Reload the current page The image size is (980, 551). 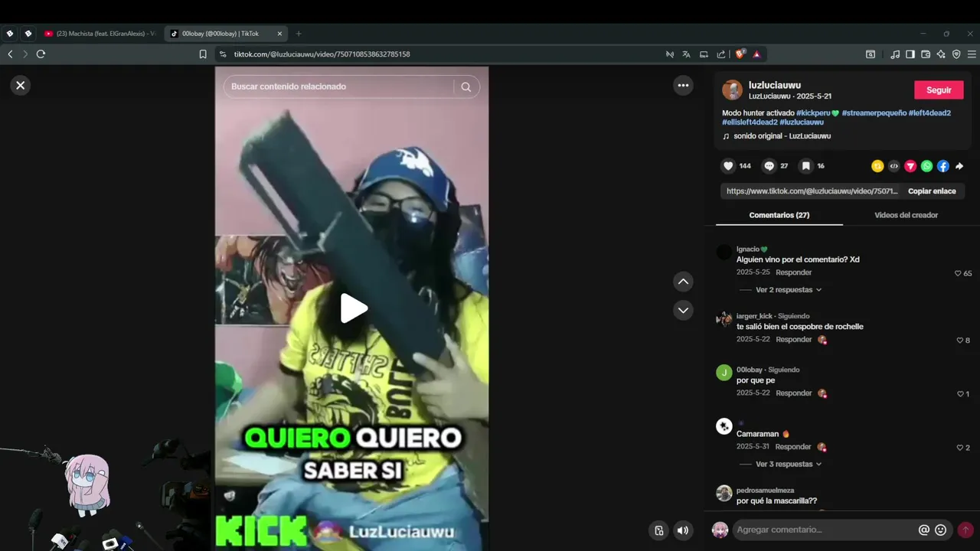pos(41,54)
